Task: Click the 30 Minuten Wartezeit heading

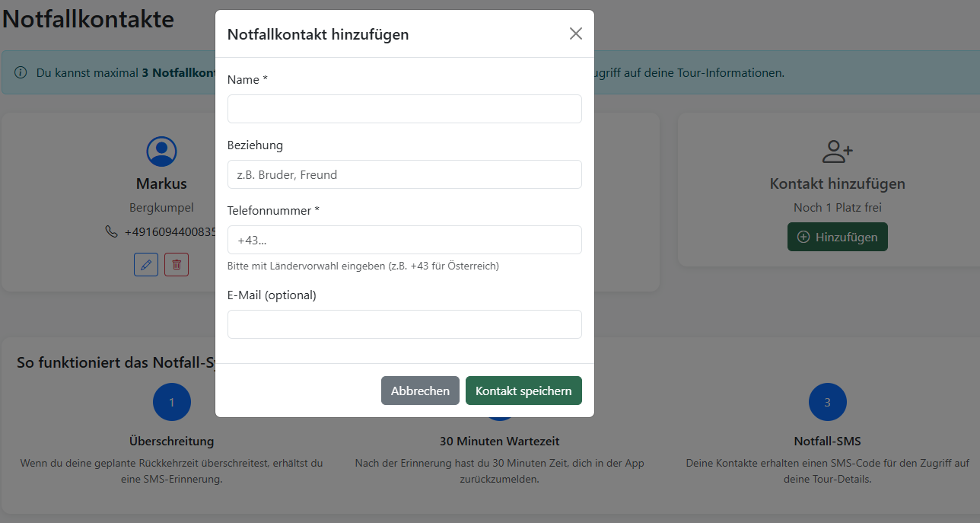Action: (x=499, y=442)
